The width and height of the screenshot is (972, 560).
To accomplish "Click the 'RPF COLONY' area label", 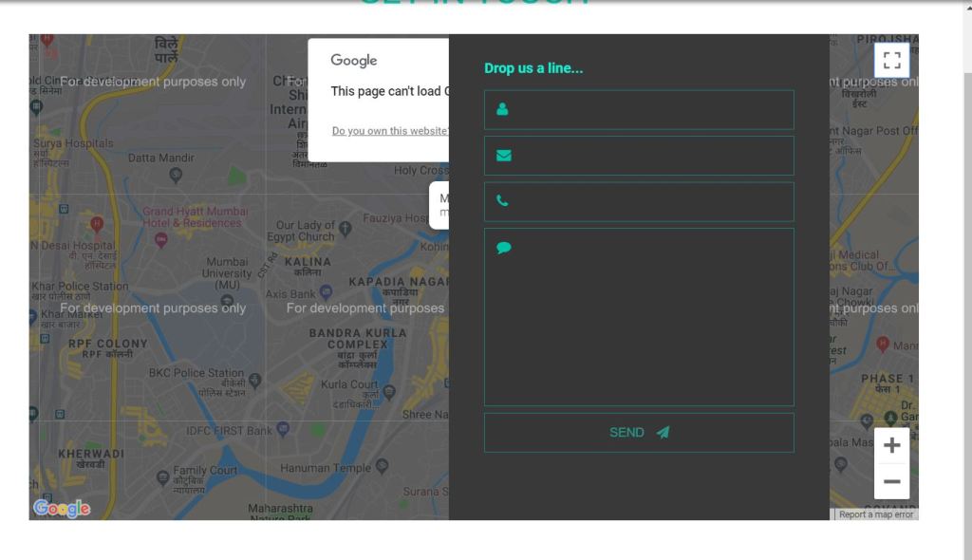I will tap(108, 344).
